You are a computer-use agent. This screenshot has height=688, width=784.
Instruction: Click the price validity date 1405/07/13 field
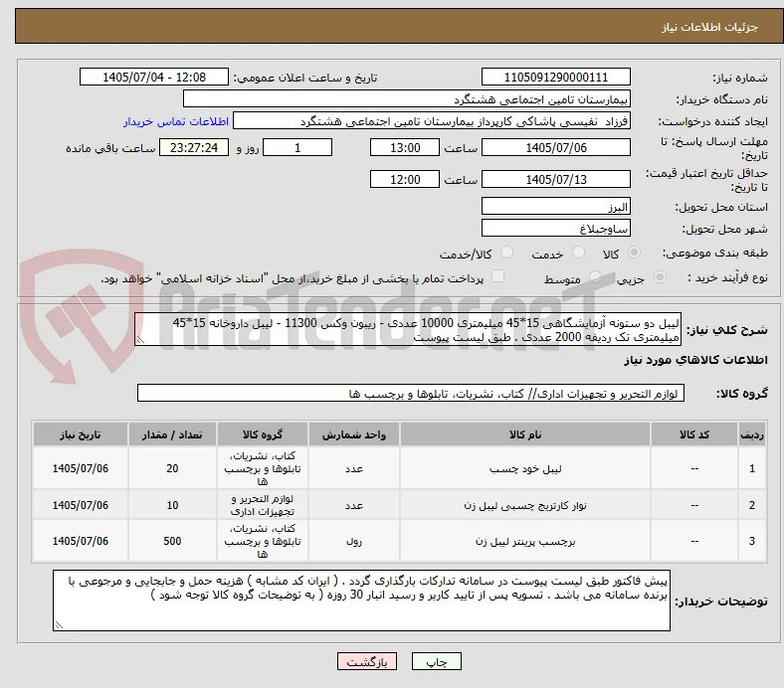click(555, 179)
